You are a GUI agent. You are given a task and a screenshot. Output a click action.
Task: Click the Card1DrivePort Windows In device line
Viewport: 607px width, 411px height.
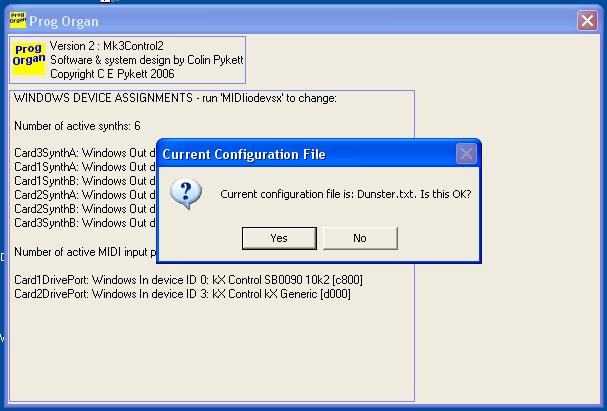coord(180,280)
